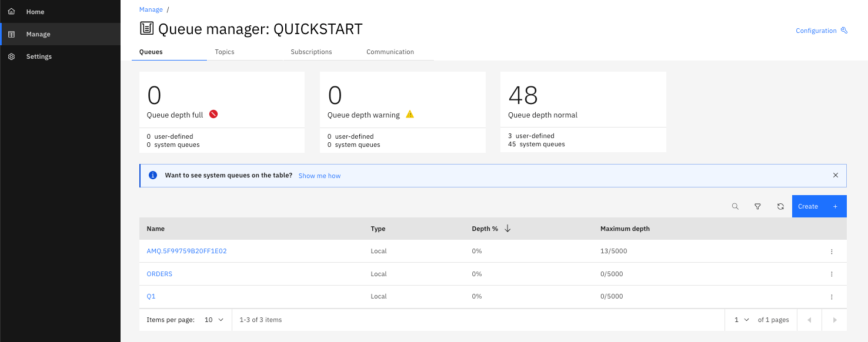868x342 pixels.
Task: Open the overflow menu for queue Q1
Action: click(x=832, y=296)
